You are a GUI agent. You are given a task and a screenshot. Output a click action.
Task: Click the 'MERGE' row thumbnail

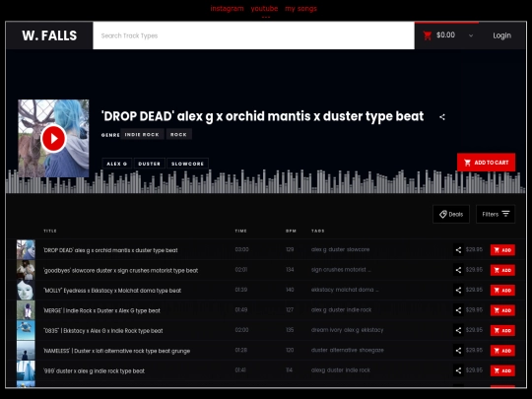[x=26, y=310]
